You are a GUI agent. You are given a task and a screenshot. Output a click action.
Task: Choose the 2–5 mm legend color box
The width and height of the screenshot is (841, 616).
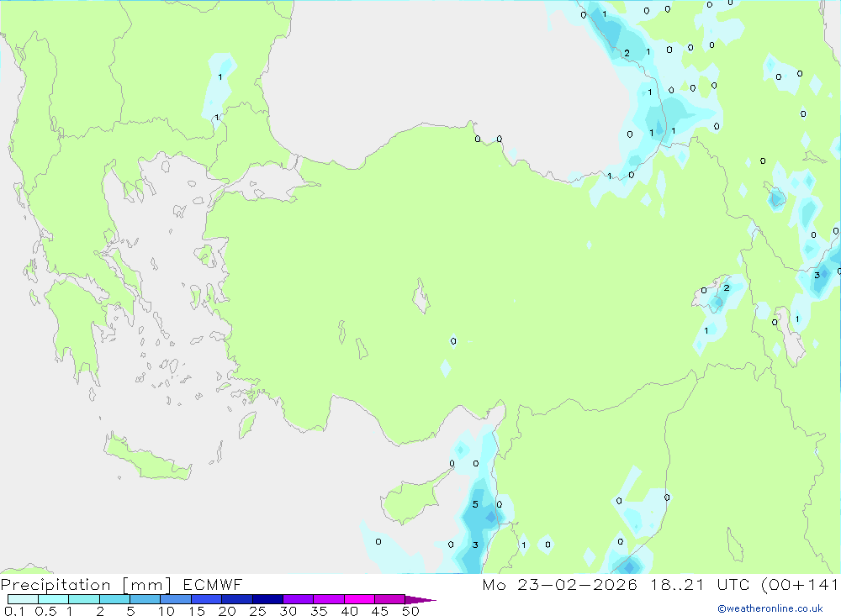coord(114,599)
